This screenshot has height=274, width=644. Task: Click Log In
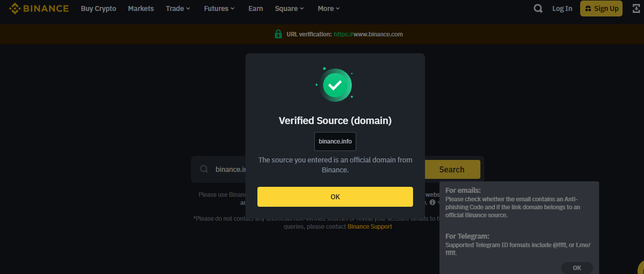click(562, 8)
